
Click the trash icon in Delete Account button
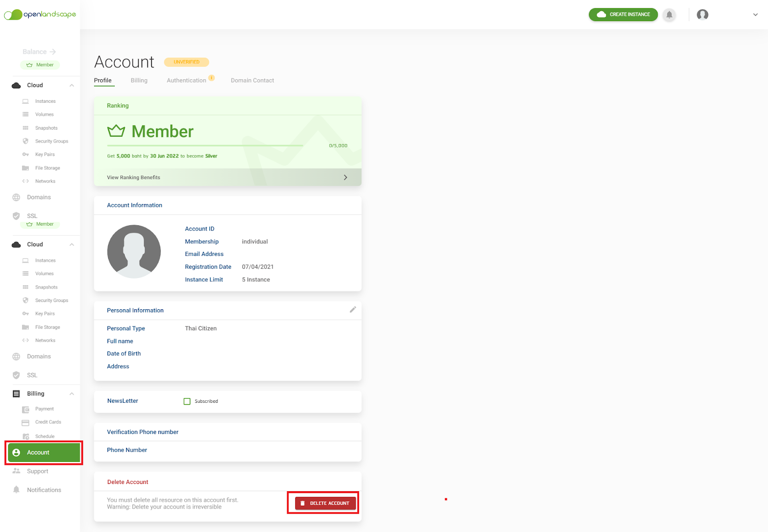point(302,503)
